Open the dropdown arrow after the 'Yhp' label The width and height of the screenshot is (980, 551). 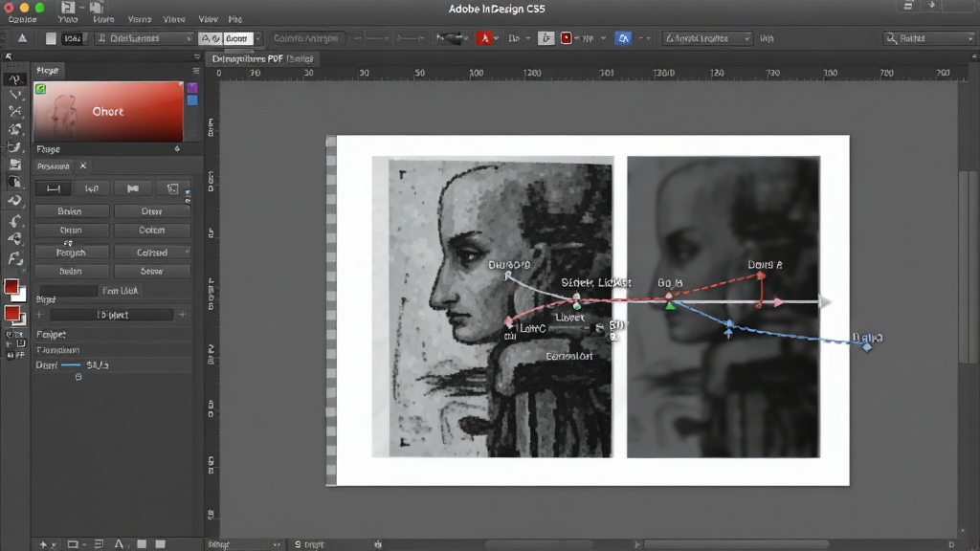pyautogui.click(x=603, y=38)
